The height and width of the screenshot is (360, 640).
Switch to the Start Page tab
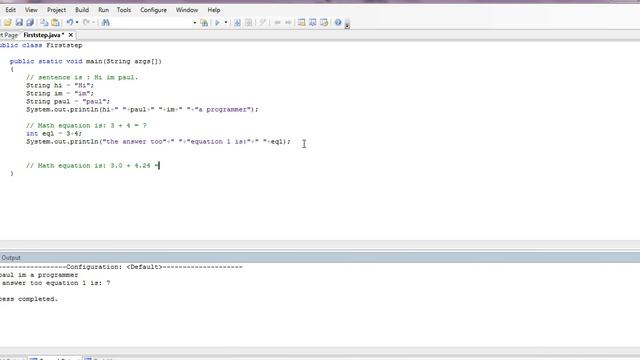pos(9,35)
